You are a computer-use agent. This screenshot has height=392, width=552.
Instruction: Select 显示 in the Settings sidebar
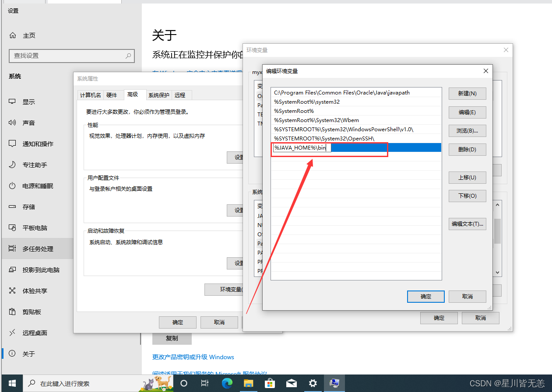tap(32, 101)
